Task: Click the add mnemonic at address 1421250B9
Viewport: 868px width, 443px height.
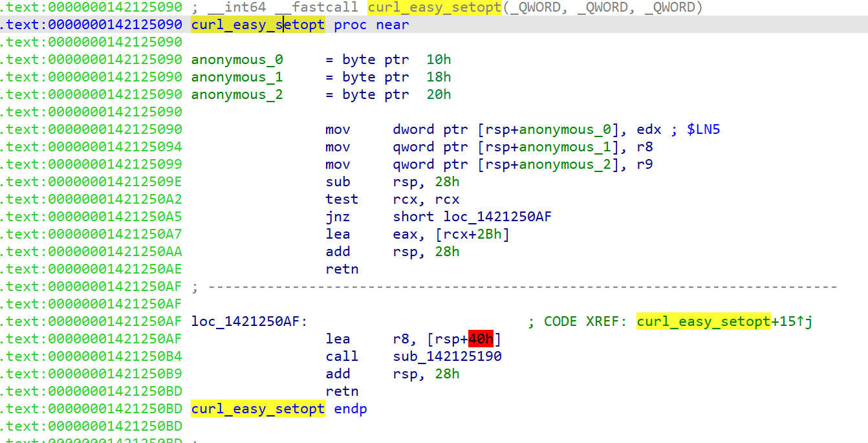Action: coord(338,374)
